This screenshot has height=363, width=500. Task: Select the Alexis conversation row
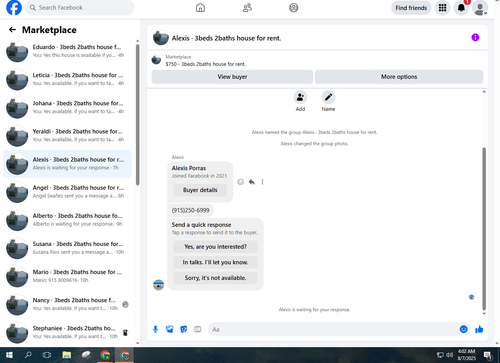(67, 164)
